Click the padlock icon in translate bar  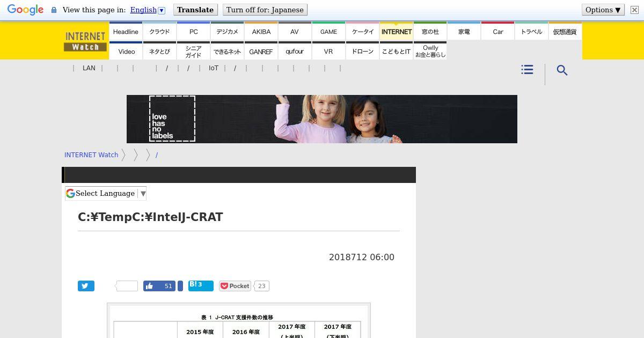[54, 10]
